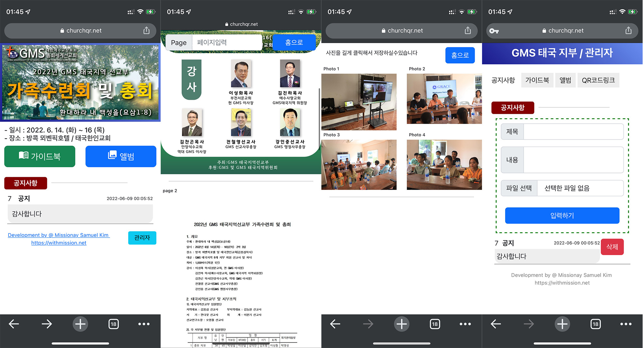Tap collapsed churchqr.net title in guidebook page
The image size is (644, 348).
click(x=241, y=24)
